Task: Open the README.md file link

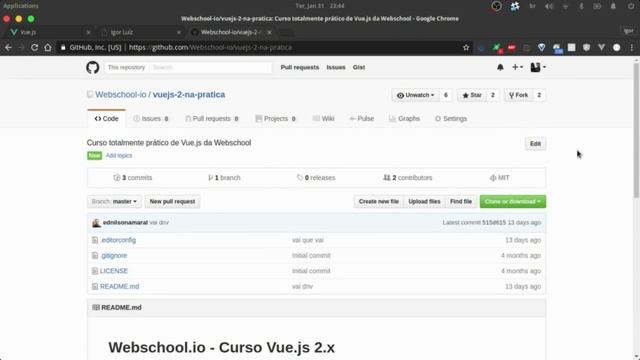Action: click(x=120, y=287)
